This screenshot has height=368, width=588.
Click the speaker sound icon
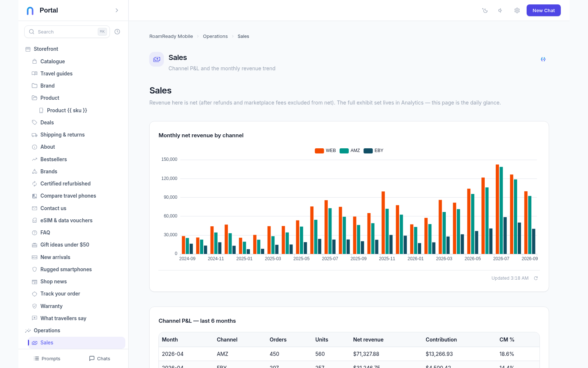[501, 10]
